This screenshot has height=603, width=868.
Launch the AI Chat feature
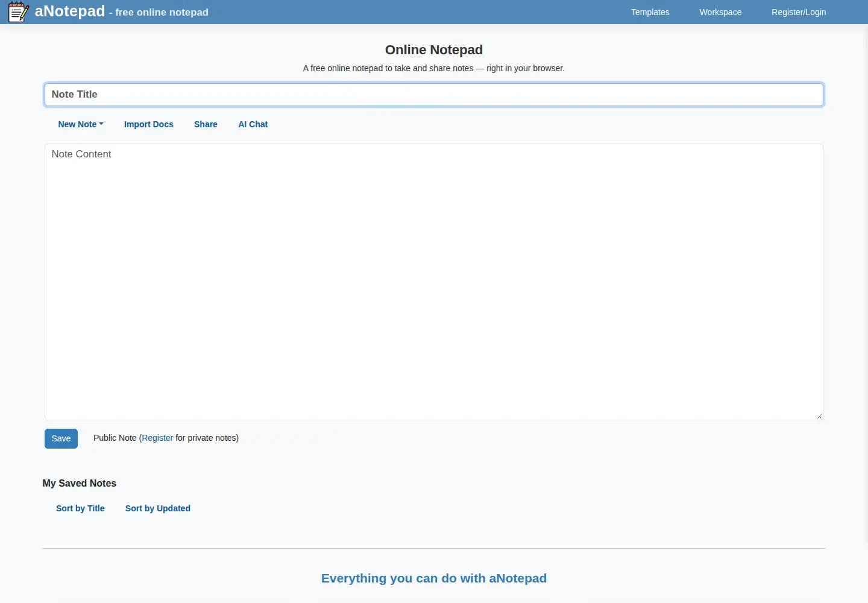[253, 124]
